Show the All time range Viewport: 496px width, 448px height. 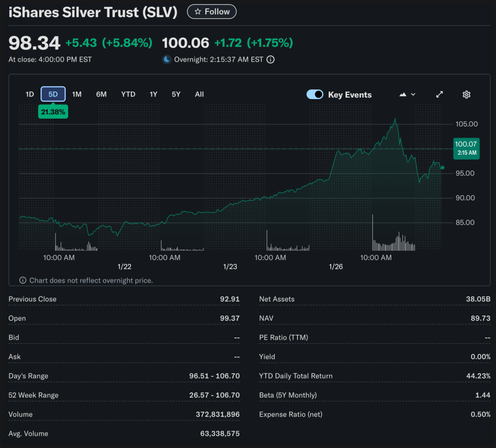[199, 94]
